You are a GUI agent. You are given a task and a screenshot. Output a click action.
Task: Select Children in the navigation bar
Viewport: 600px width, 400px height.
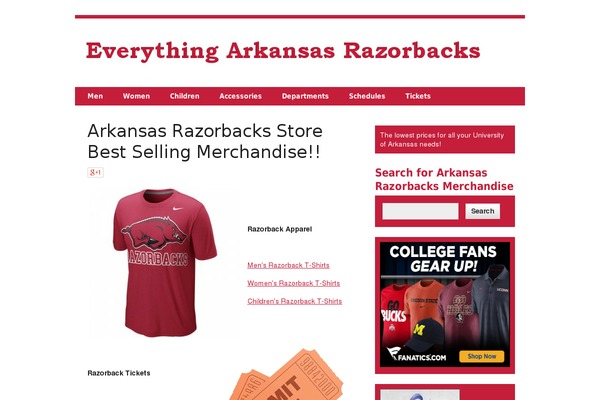coord(184,96)
